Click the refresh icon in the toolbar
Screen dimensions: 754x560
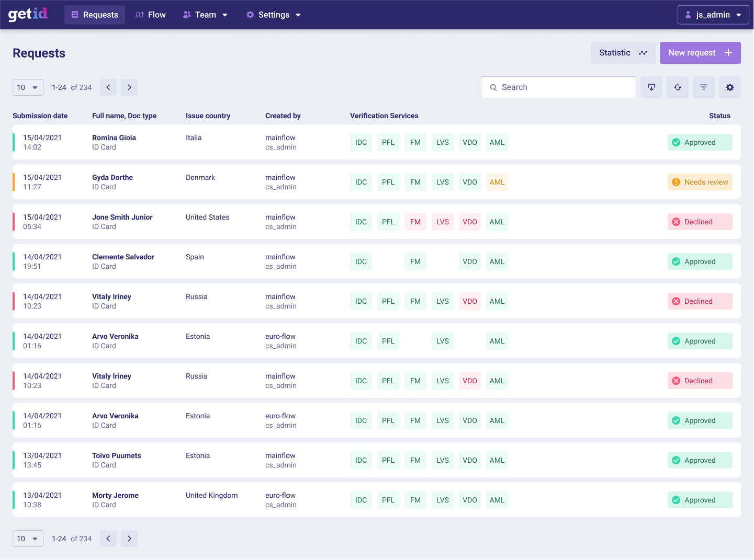point(678,87)
